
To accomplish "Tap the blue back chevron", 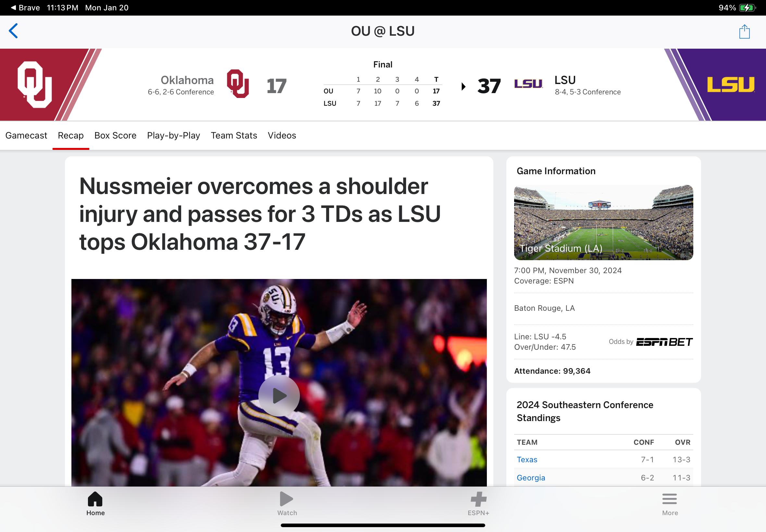I will (13, 31).
